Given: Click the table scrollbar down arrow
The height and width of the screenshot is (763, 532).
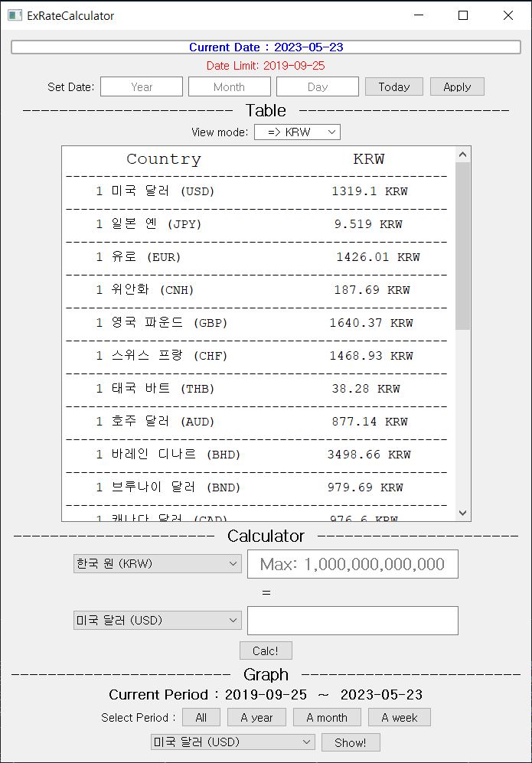Looking at the screenshot, I should coord(463,513).
